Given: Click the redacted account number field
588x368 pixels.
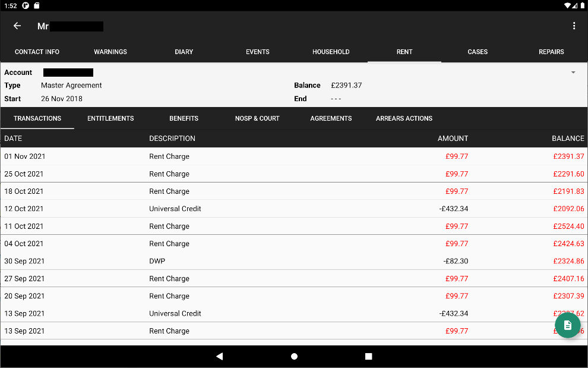Looking at the screenshot, I should coord(68,73).
